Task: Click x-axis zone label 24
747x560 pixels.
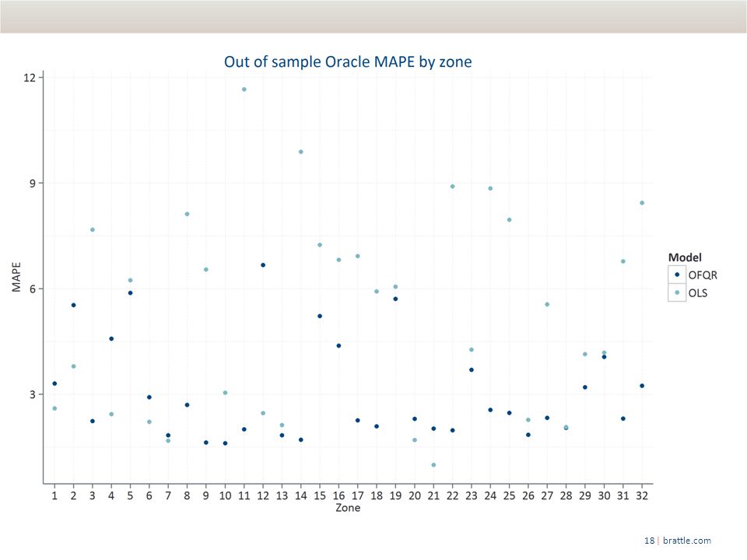Action: pyautogui.click(x=490, y=495)
